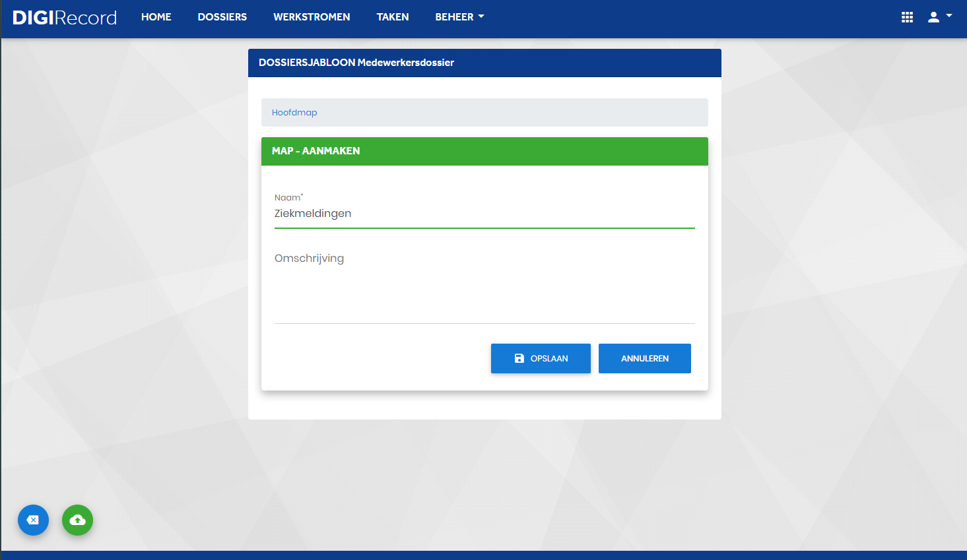Click the Naam field label

(288, 197)
